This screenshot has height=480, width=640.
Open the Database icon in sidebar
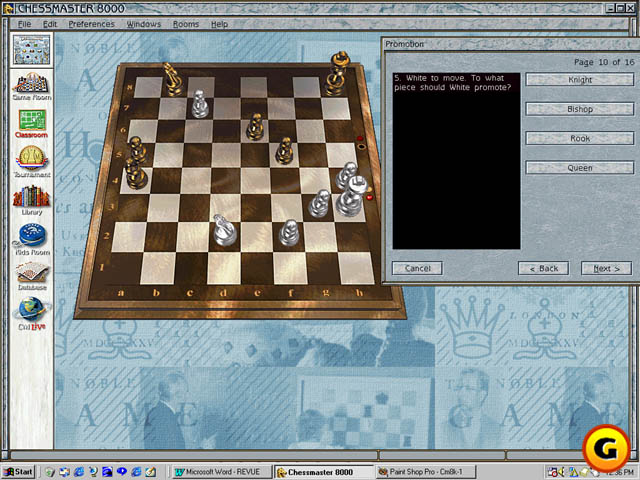tap(32, 273)
